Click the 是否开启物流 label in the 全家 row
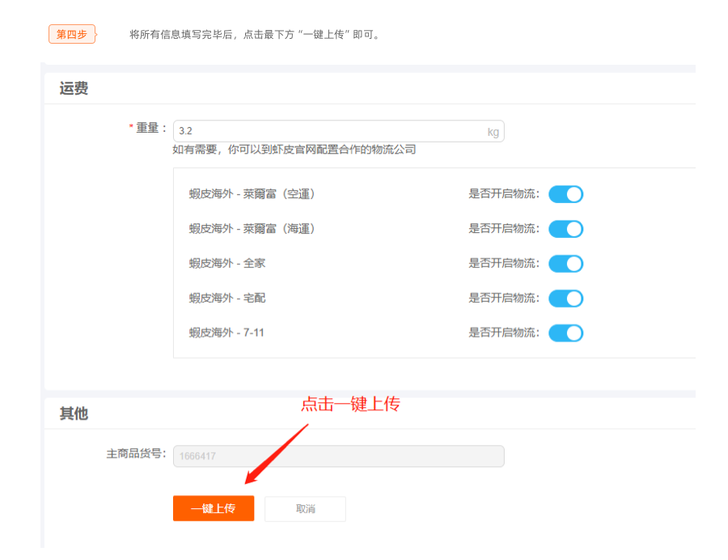The image size is (728, 560). click(504, 263)
